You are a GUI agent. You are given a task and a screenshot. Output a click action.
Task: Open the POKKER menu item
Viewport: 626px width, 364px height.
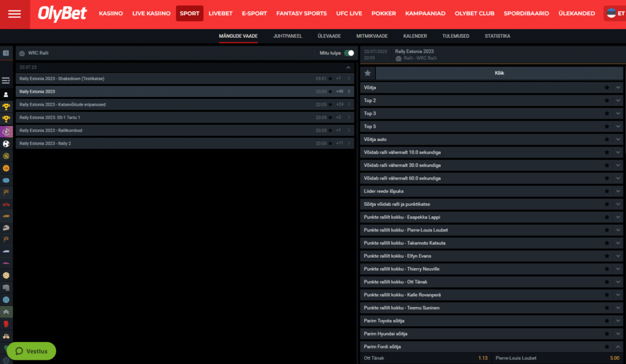click(x=385, y=13)
